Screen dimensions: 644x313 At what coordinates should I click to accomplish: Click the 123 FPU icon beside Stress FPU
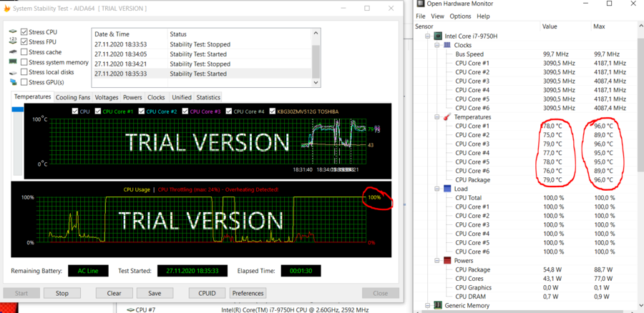13,42
